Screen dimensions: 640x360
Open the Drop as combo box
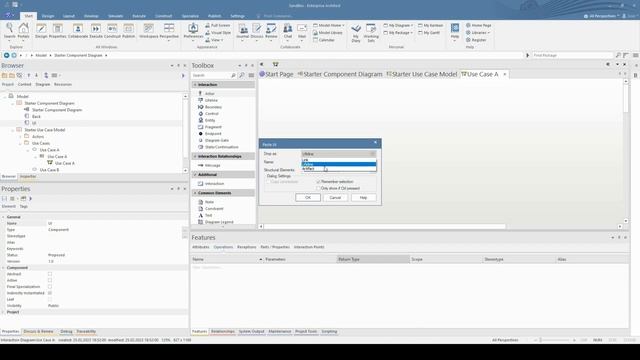point(339,154)
